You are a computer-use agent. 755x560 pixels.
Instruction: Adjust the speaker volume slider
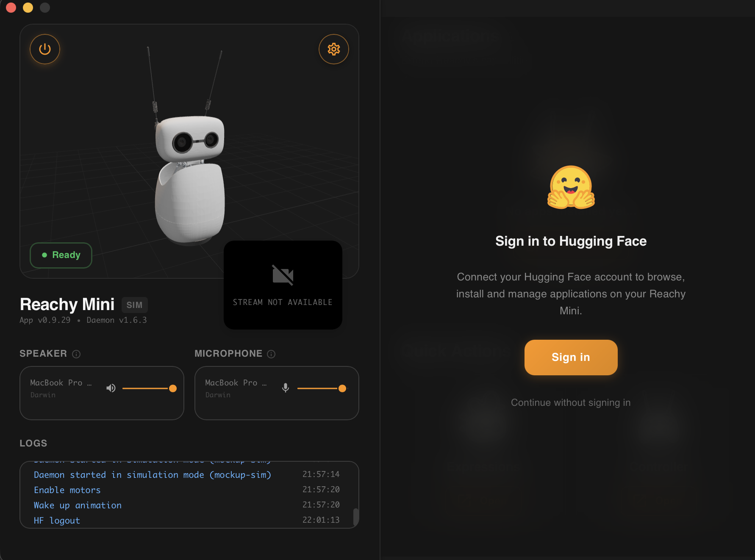coord(149,388)
